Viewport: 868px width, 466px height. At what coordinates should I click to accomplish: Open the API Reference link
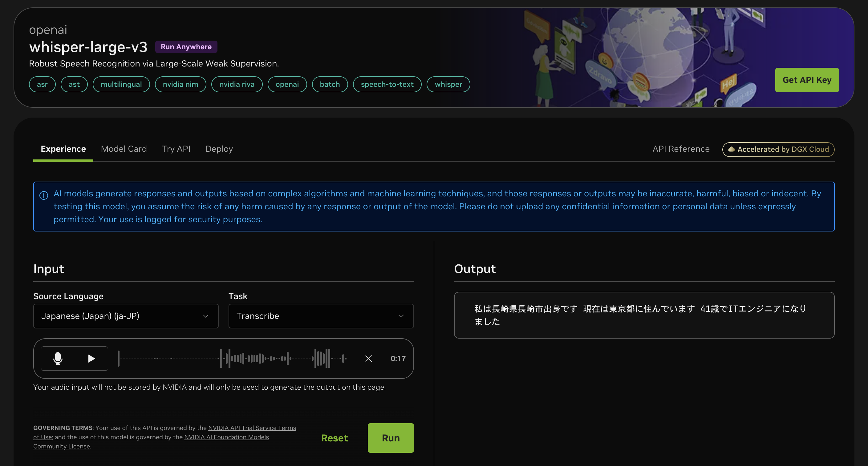tap(681, 149)
